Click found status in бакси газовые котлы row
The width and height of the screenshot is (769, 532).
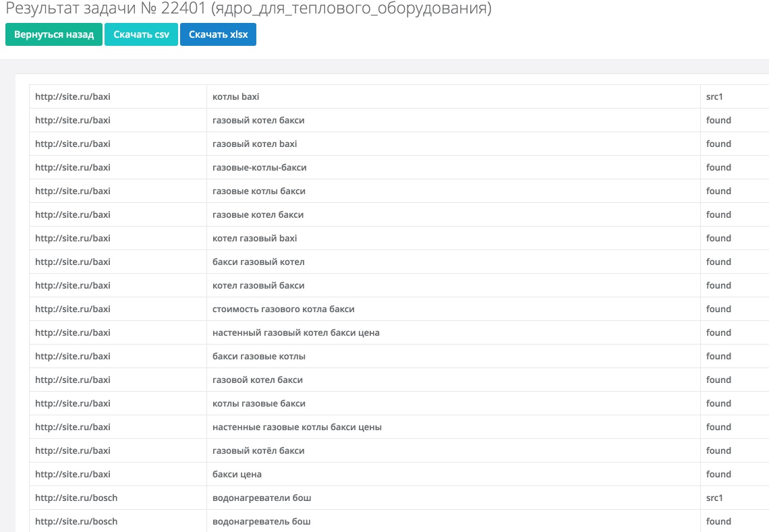(x=718, y=356)
